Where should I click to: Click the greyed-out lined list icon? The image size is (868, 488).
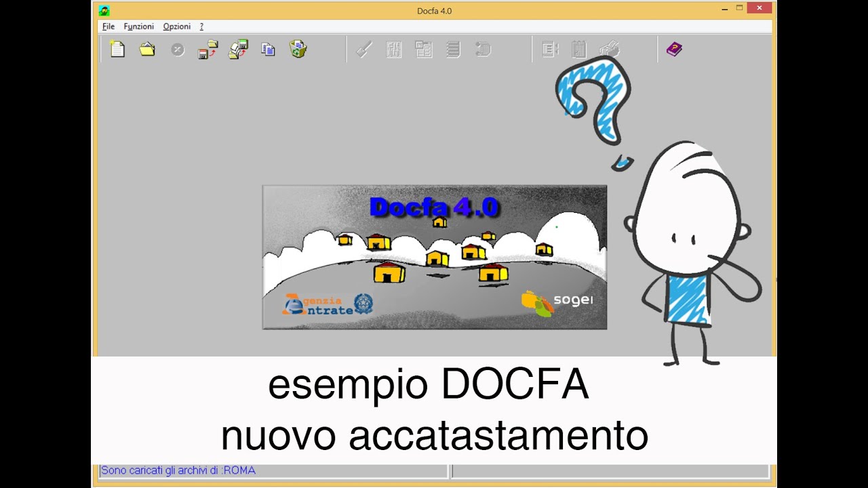[454, 49]
